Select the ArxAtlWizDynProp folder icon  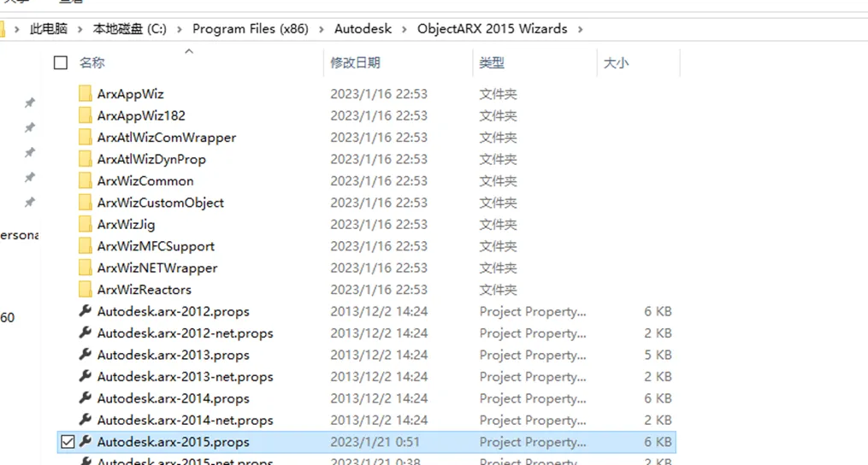(x=86, y=159)
